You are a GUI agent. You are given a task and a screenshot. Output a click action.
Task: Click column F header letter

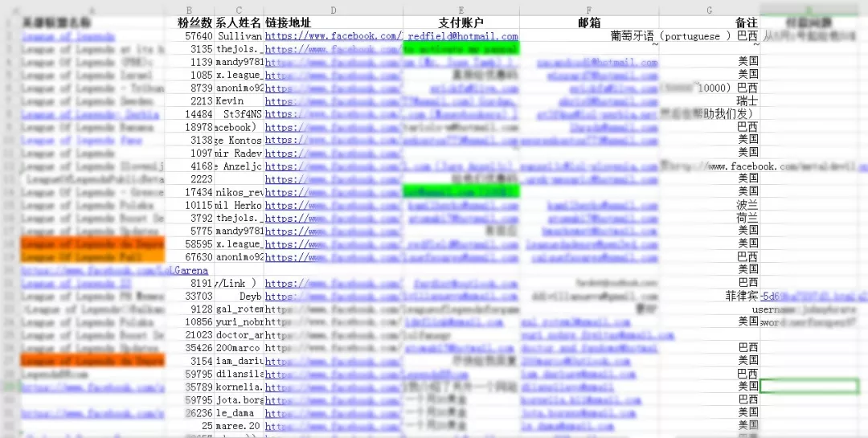588,10
